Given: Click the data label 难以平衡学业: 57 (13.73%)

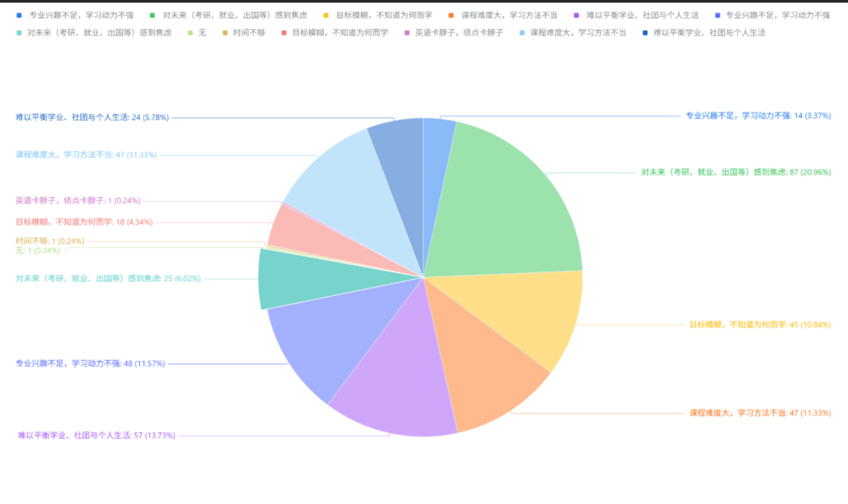Looking at the screenshot, I should (97, 436).
